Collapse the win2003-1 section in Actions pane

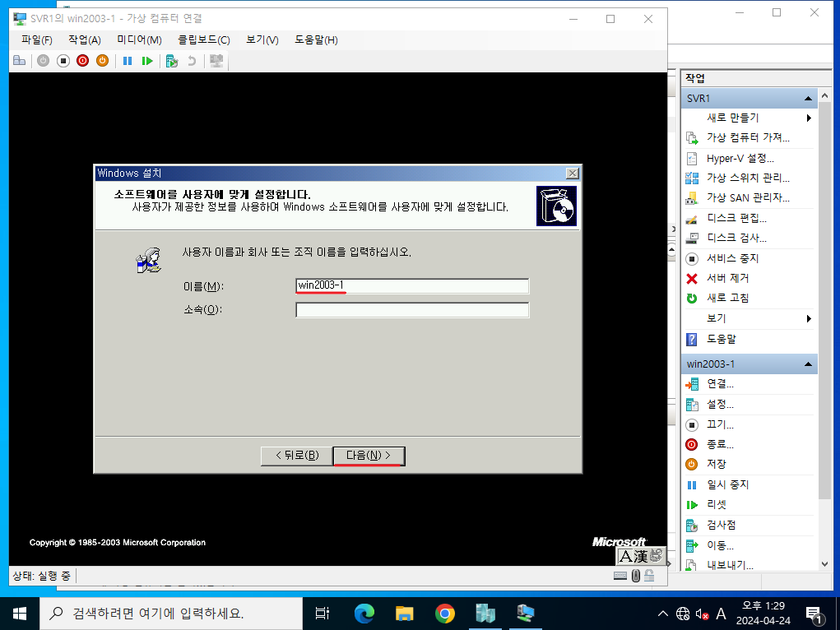(808, 364)
